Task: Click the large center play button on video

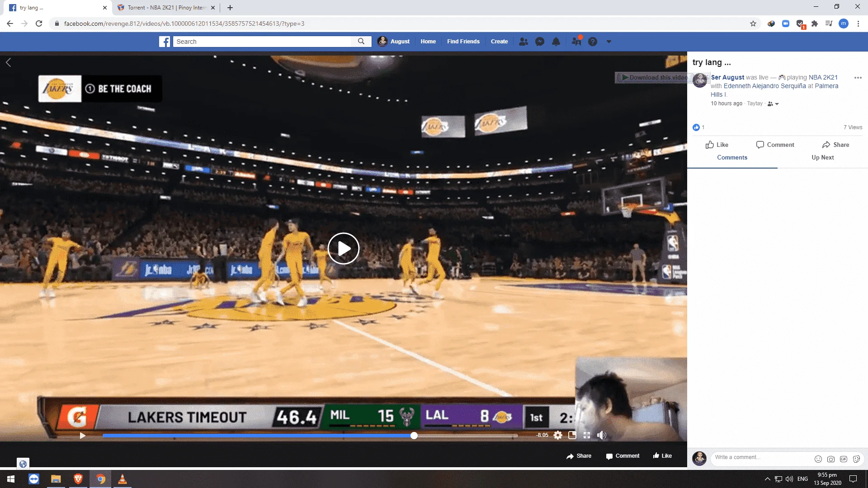Action: pyautogui.click(x=344, y=249)
